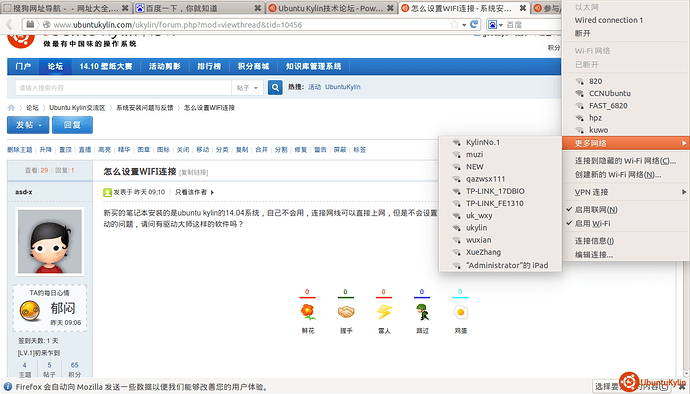Screen dimensions: 690x394
Task: Click the bookmark star in the address bar
Action: coord(454,25)
